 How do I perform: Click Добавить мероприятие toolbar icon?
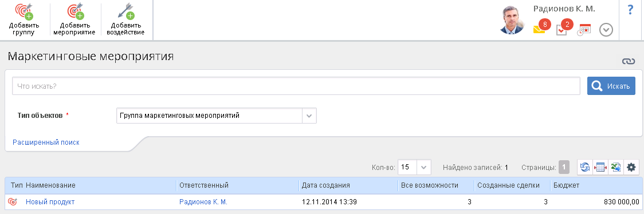(x=75, y=11)
